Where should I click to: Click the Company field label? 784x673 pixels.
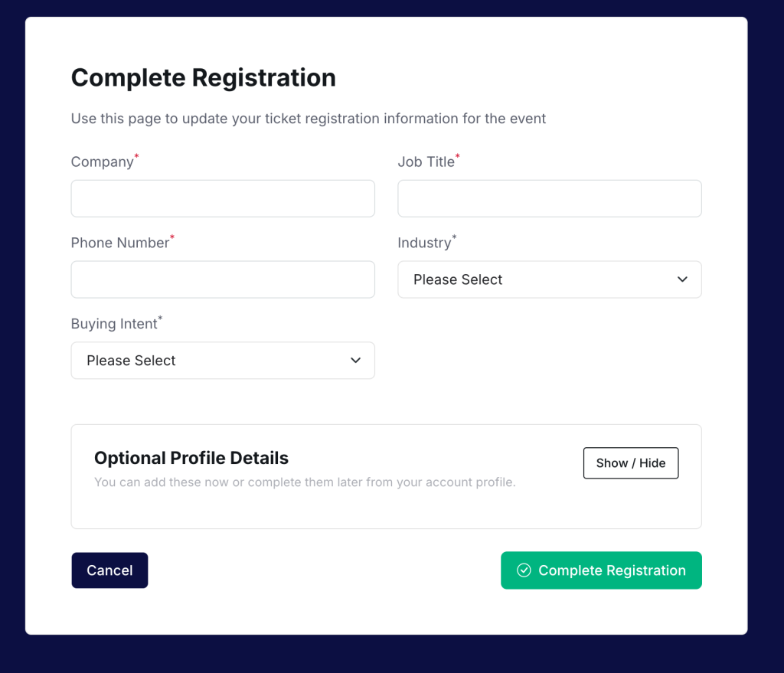(x=103, y=162)
